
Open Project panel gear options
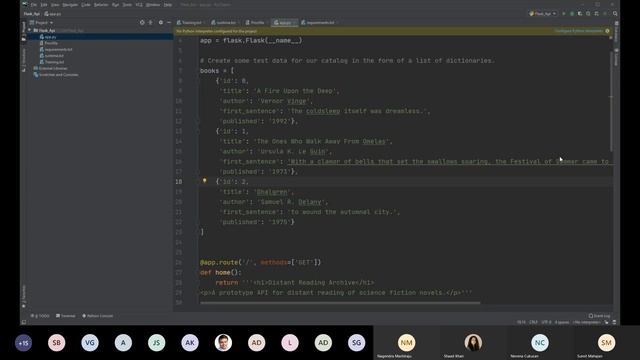pyautogui.click(x=161, y=22)
